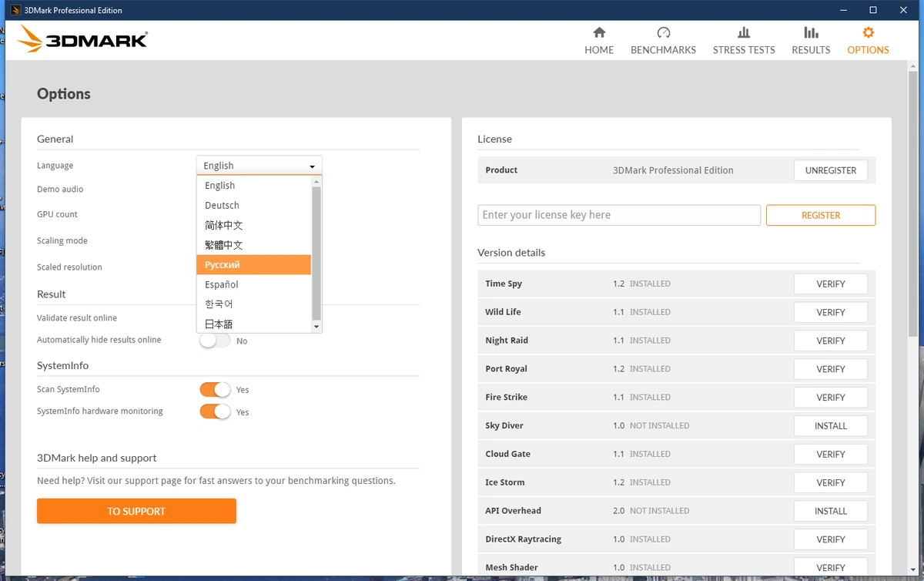Select Русский language option
Viewport: 924px width, 581px height.
[x=253, y=265]
